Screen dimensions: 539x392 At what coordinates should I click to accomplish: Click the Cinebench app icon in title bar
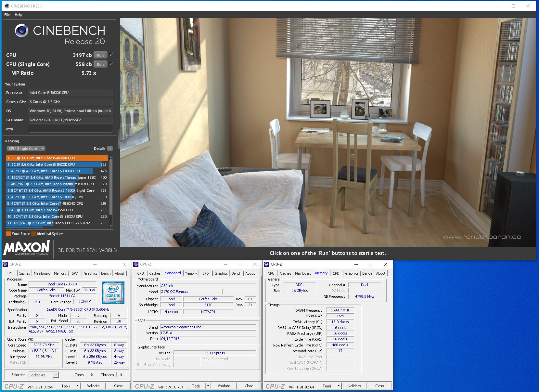(6, 6)
